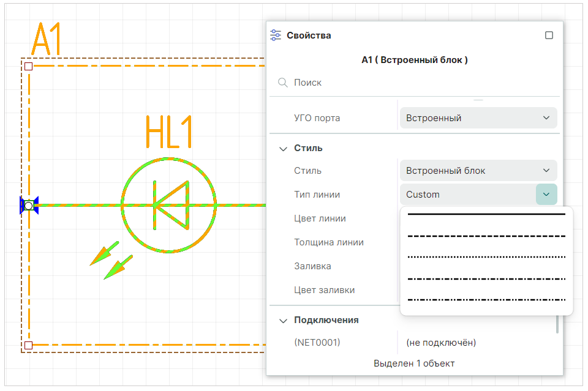Open the Стиль dropdown showing Встроенный блок
The height and width of the screenshot is (391, 588).
tap(478, 171)
